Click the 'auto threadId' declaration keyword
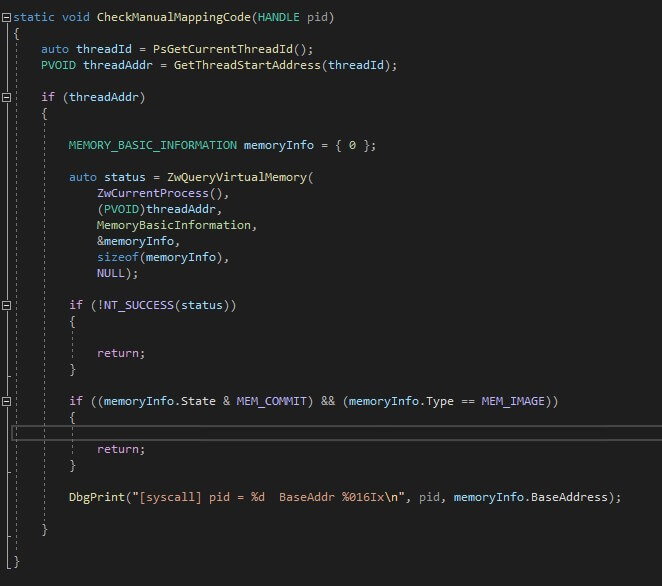The width and height of the screenshot is (662, 586). (55, 49)
